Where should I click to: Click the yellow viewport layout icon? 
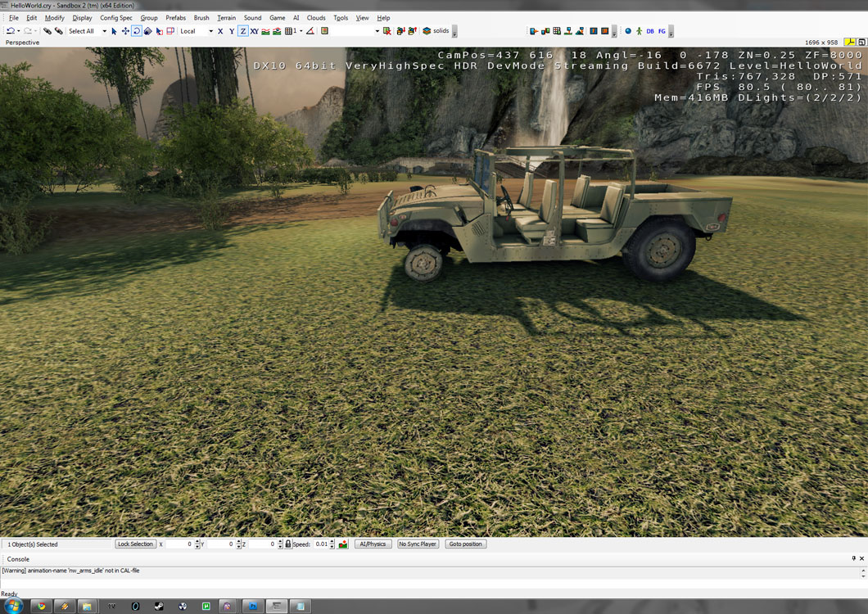pos(849,42)
